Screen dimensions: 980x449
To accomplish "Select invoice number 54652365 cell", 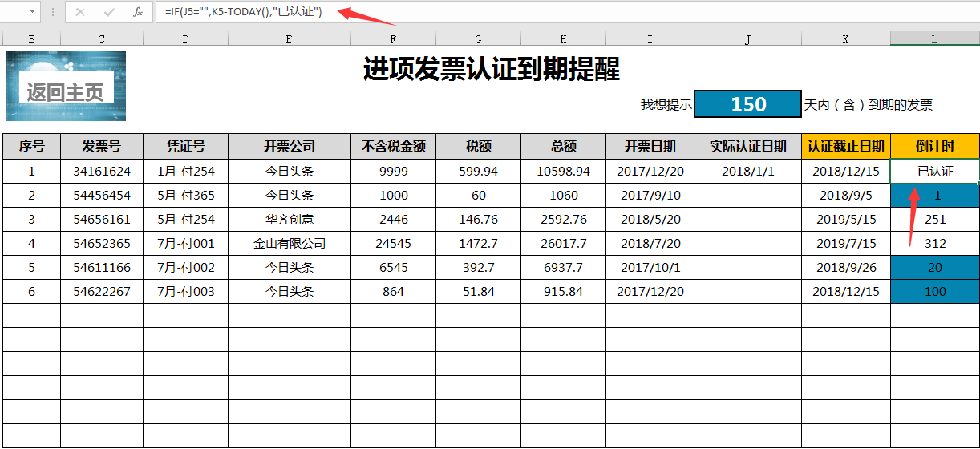I will [x=102, y=243].
